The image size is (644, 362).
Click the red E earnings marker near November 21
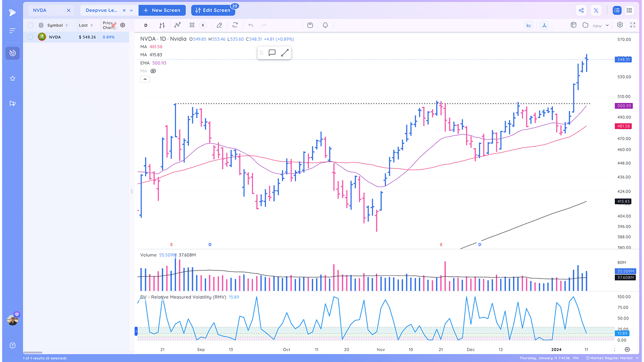(x=441, y=244)
